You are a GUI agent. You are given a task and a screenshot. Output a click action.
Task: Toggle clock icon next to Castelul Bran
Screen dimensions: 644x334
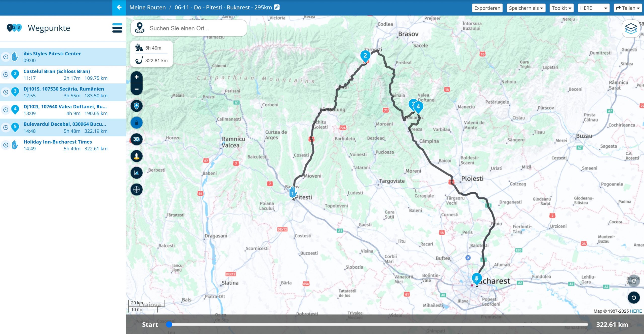click(x=6, y=75)
